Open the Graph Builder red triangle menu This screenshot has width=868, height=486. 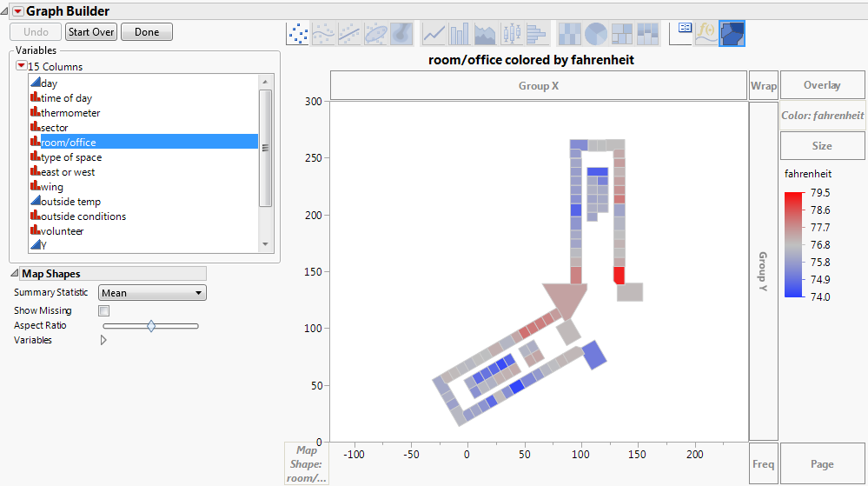point(17,11)
